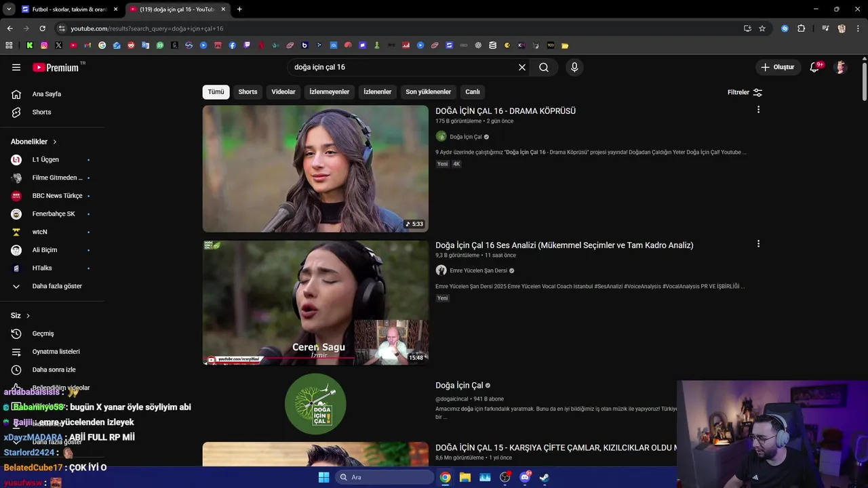The image size is (868, 488).
Task: Open more options for Ses Analizi video
Action: point(758,244)
